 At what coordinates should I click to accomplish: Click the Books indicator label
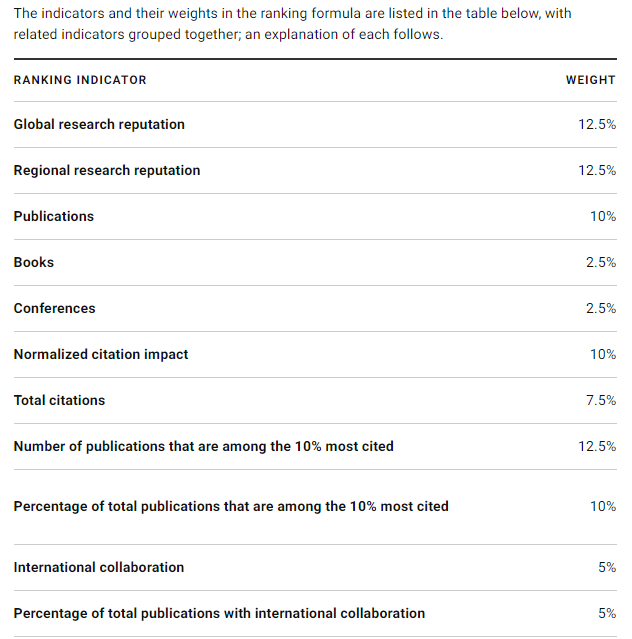click(34, 263)
